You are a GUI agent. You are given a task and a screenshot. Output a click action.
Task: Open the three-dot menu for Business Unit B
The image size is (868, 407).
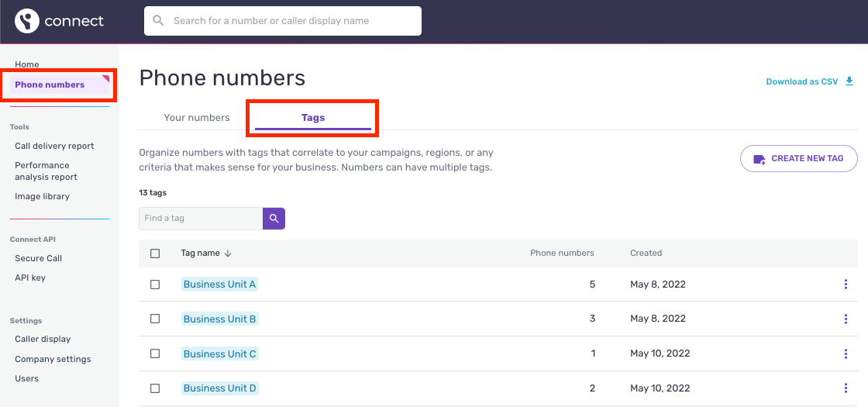[x=846, y=319]
